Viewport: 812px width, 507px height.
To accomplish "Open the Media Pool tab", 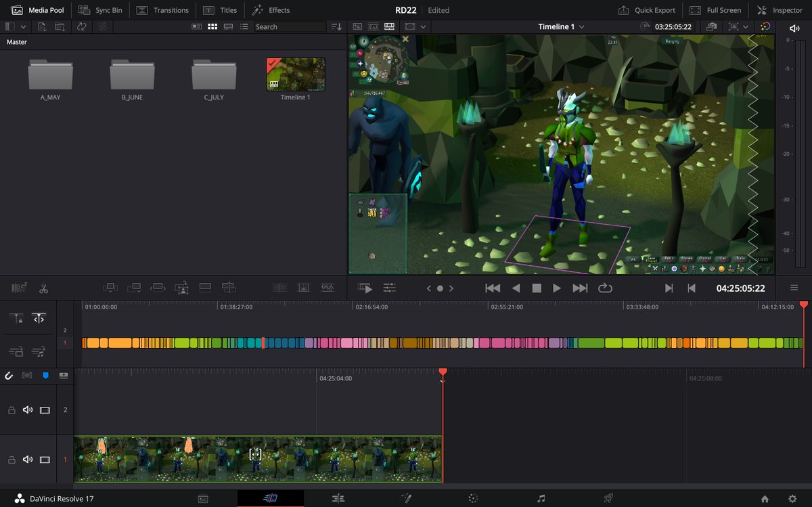I will click(37, 10).
